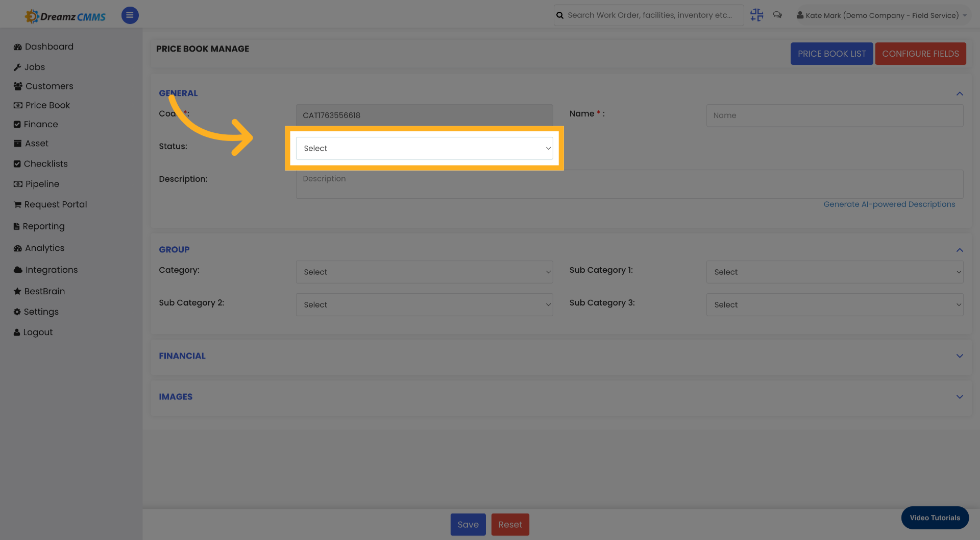Open the Asset section icon

pos(18,143)
